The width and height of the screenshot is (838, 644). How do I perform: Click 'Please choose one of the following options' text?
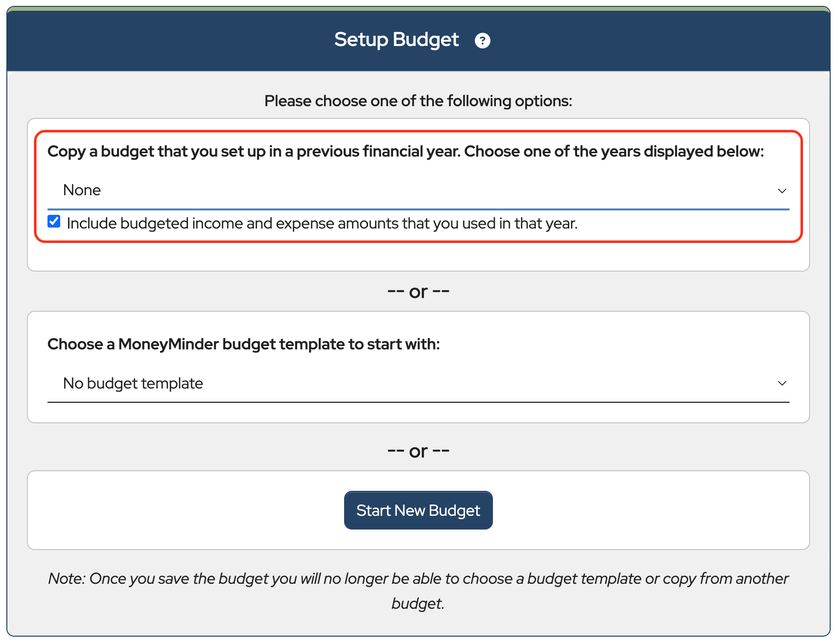[418, 101]
